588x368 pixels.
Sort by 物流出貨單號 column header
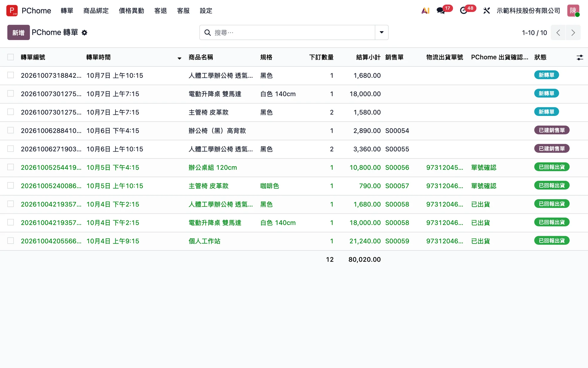445,57
